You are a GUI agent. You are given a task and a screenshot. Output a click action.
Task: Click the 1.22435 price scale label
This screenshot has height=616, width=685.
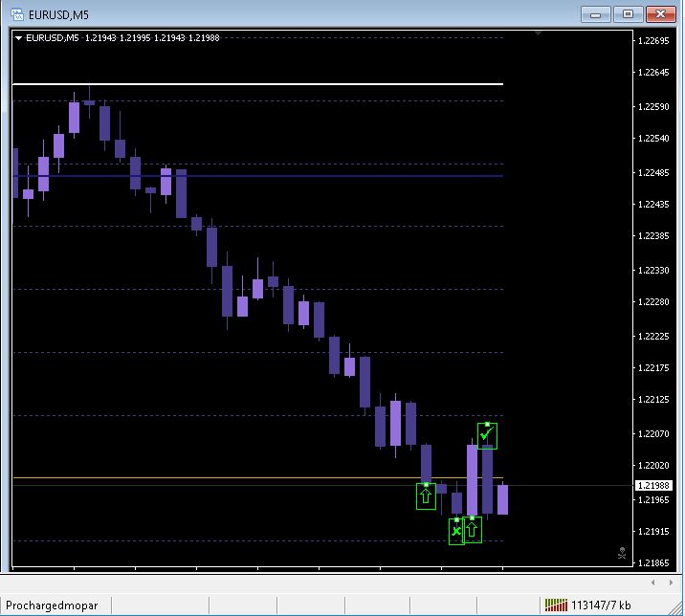[653, 204]
